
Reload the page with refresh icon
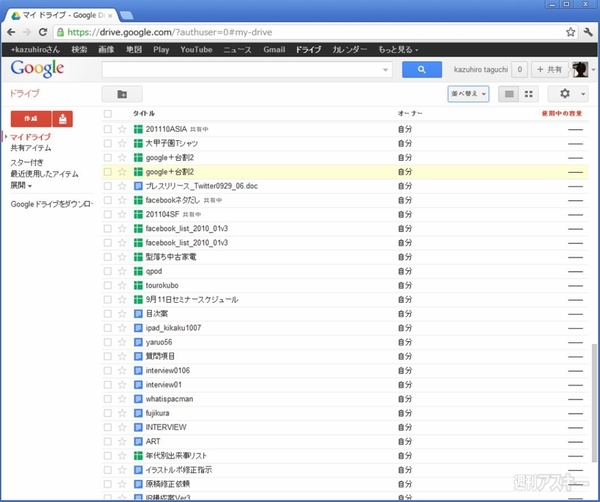pyautogui.click(x=43, y=32)
